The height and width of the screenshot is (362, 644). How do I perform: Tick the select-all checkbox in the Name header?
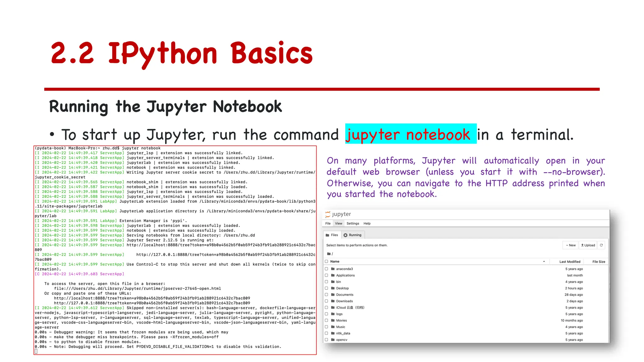pos(326,261)
